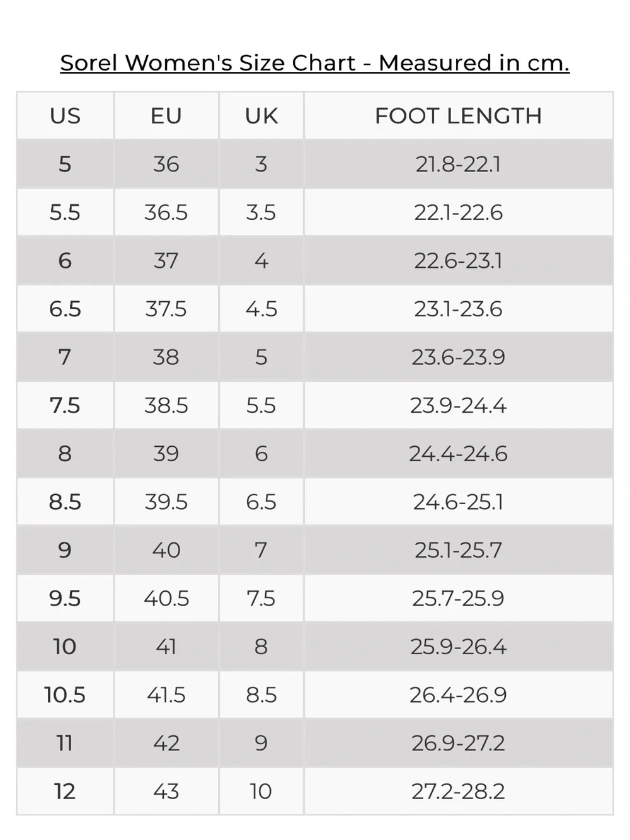630x840 pixels.
Task: Click UK size 7.5 cell
Action: (261, 598)
